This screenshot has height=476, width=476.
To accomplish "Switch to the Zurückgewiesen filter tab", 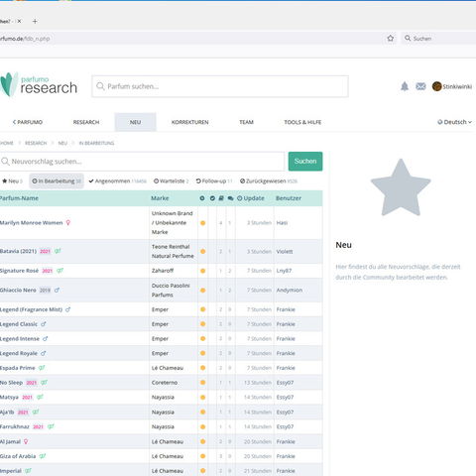I will [269, 181].
